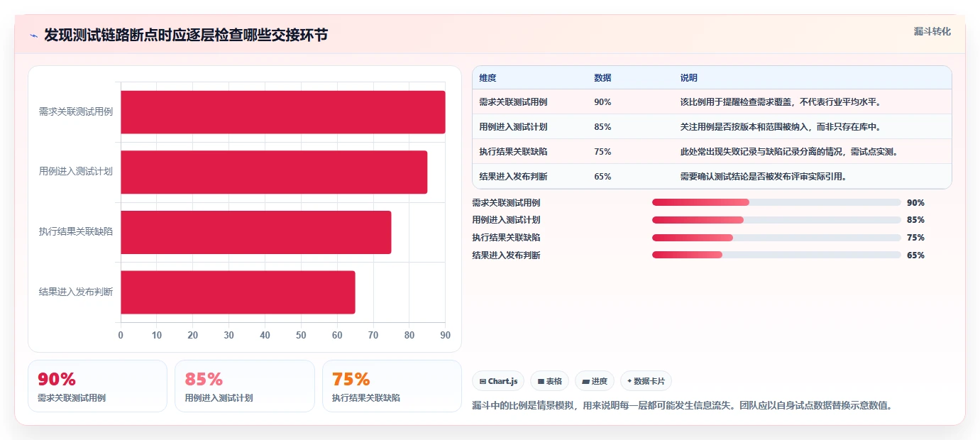Click the 75% value in the table

click(x=602, y=152)
